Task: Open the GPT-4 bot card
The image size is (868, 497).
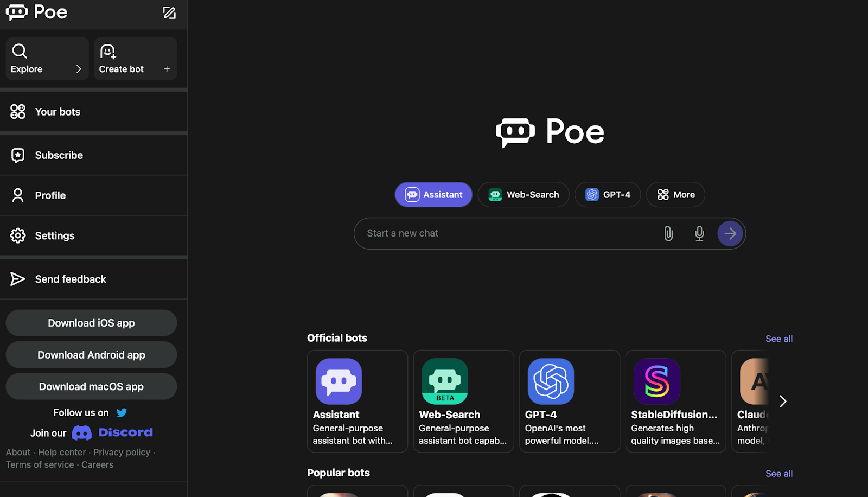Action: pyautogui.click(x=570, y=401)
